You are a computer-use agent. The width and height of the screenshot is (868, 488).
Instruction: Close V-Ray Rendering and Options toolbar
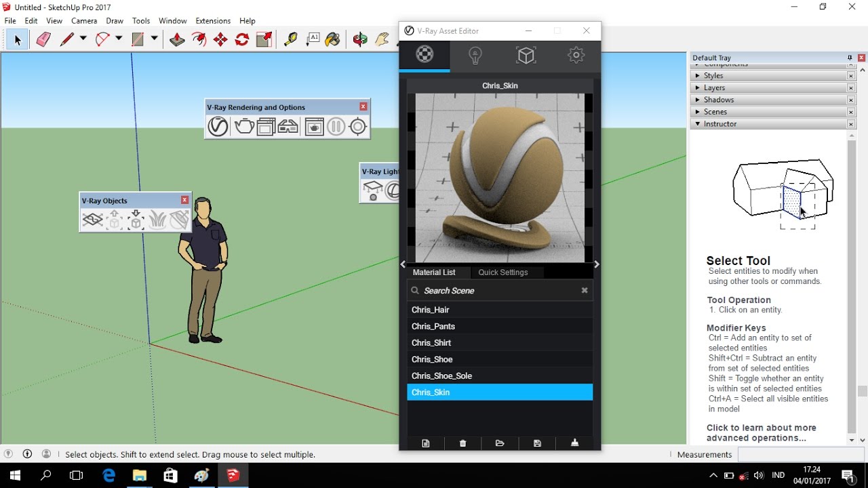pos(363,106)
